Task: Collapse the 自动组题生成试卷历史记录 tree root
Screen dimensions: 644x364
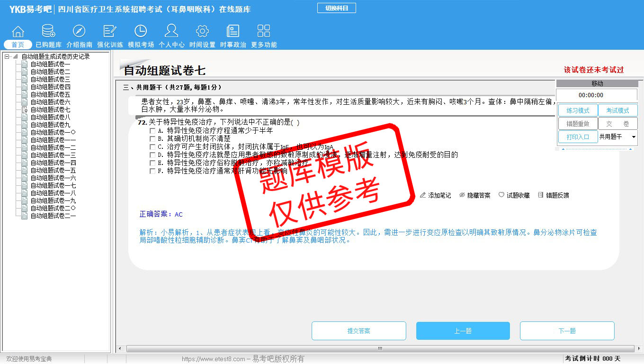Action: tap(7, 56)
